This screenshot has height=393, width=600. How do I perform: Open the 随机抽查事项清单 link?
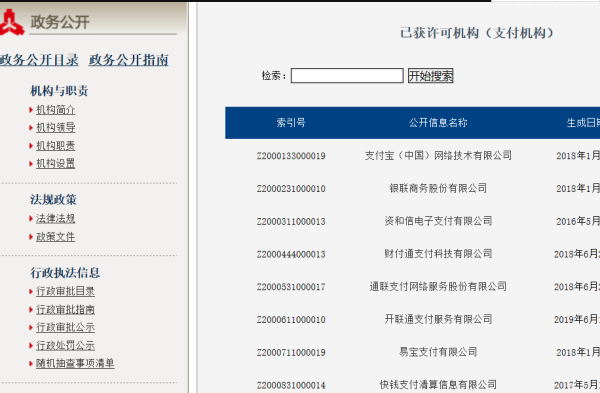click(x=75, y=364)
